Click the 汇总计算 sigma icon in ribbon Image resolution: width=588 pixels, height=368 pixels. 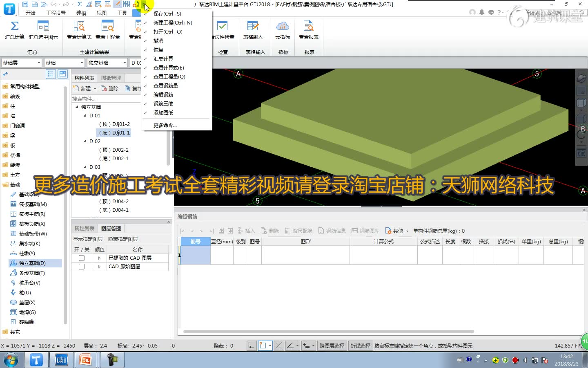point(15,26)
